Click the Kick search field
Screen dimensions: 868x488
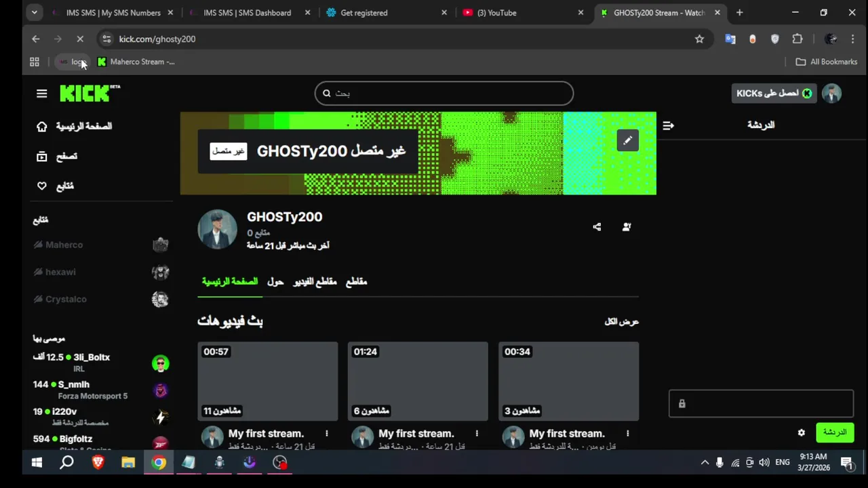coord(444,94)
